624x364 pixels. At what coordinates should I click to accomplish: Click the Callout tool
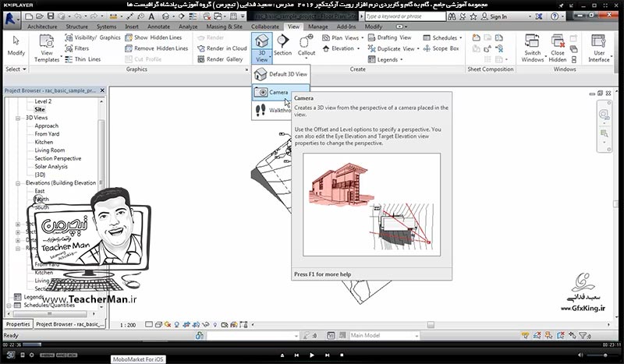tap(306, 45)
